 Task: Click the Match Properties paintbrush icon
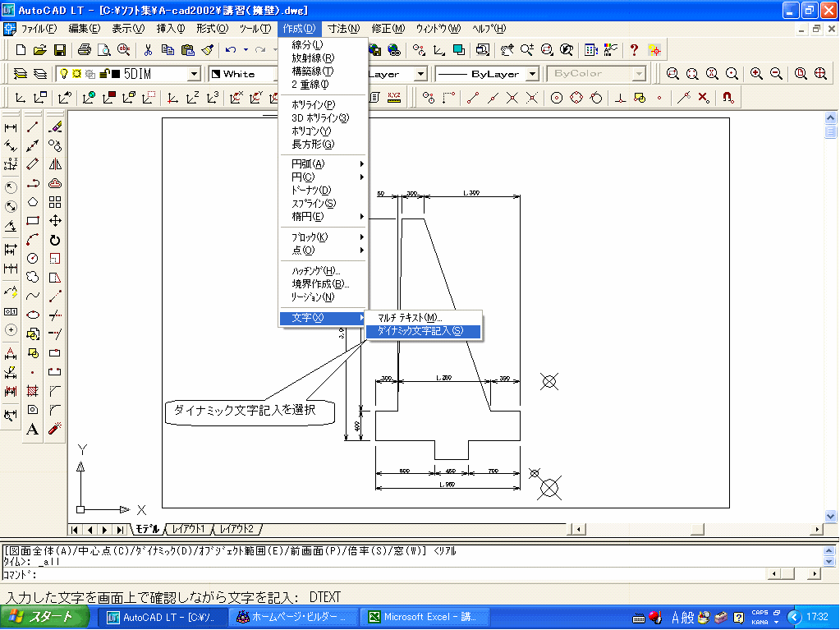pyautogui.click(x=208, y=50)
